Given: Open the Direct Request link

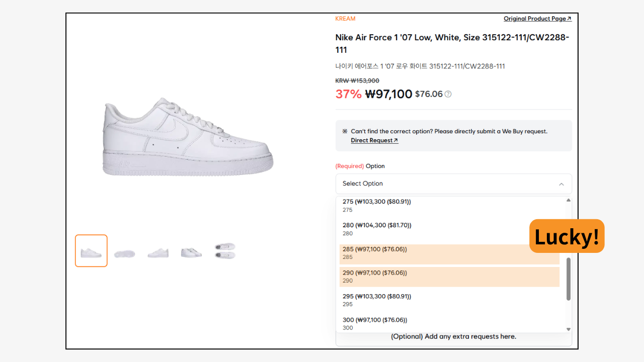Looking at the screenshot, I should (374, 140).
